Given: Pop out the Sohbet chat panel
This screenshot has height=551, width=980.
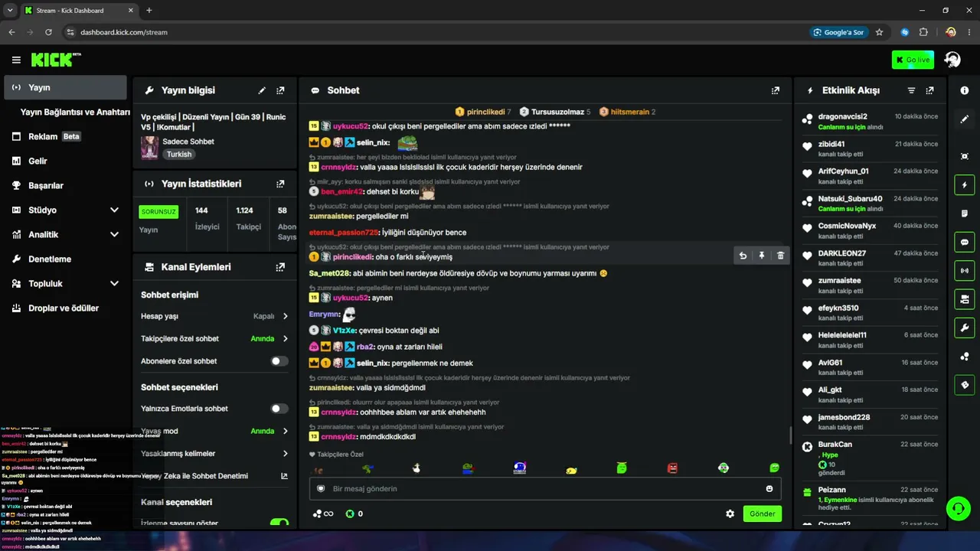Looking at the screenshot, I should pyautogui.click(x=776, y=90).
